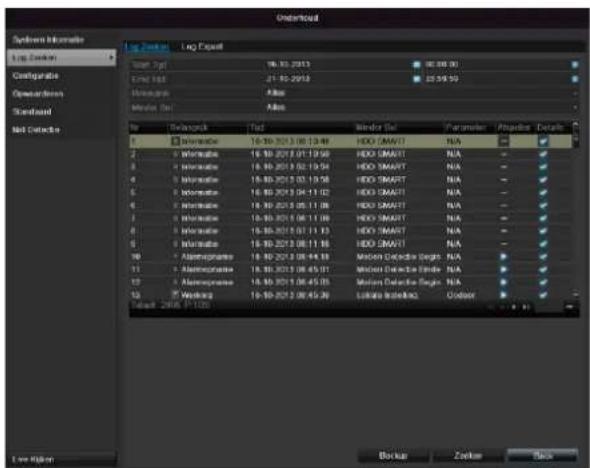Jump to last page of log results

[x=526, y=307]
